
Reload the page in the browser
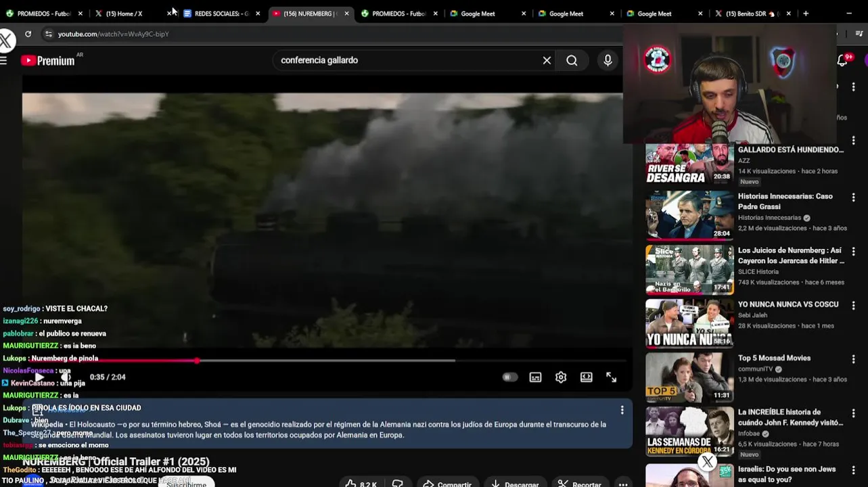[28, 34]
